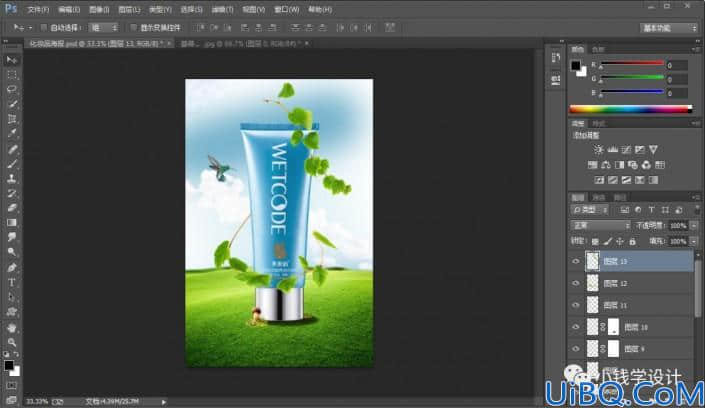Screen dimensions: 705x408
Task: Add a Vibrance adjustment layer
Action: tap(653, 149)
